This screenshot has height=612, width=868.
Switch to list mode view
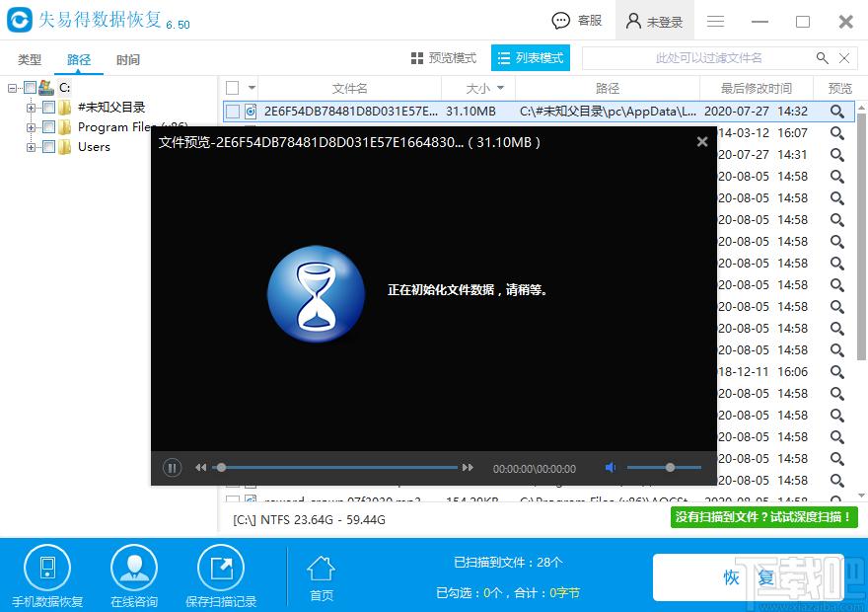(x=531, y=58)
